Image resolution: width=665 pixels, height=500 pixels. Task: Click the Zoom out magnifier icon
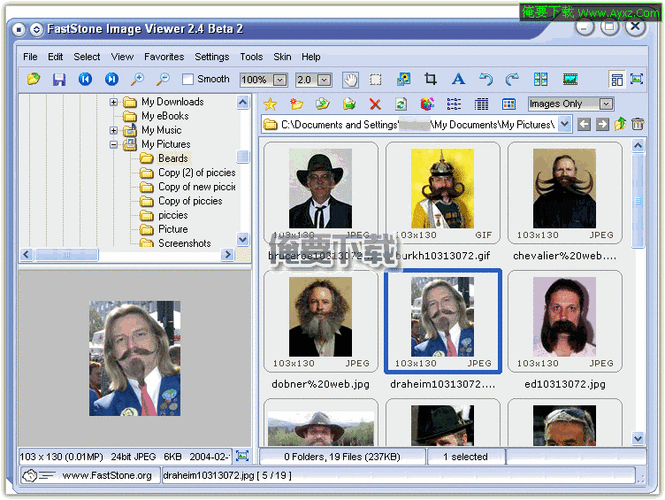(x=163, y=79)
